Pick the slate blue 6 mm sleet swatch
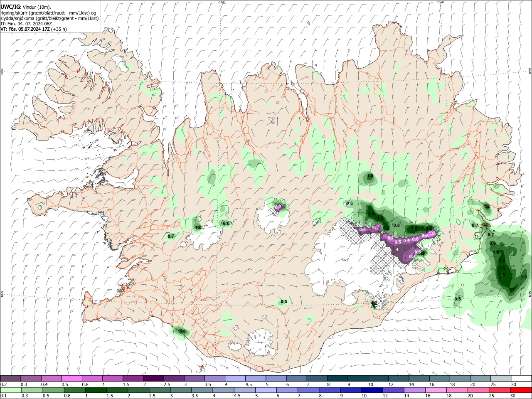532x399 pixels. (x=296, y=378)
